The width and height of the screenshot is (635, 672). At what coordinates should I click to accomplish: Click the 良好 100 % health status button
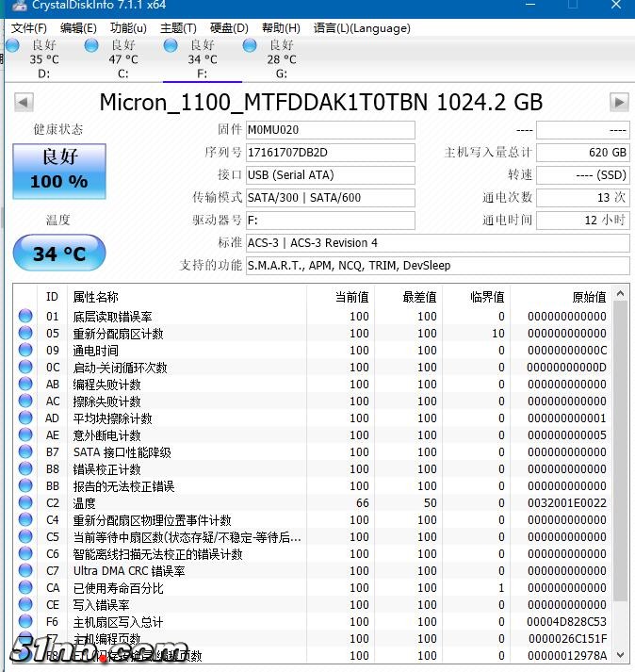(x=58, y=171)
